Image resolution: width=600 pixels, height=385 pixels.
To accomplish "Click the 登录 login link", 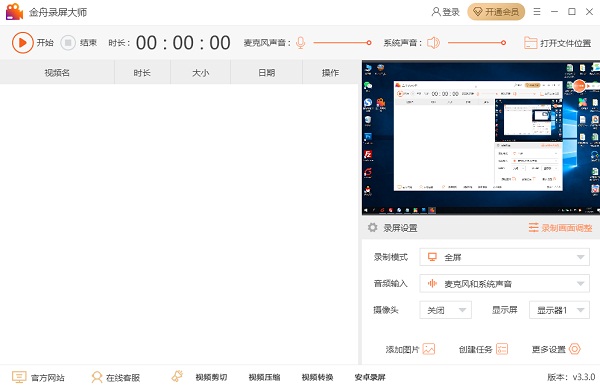I will point(446,12).
